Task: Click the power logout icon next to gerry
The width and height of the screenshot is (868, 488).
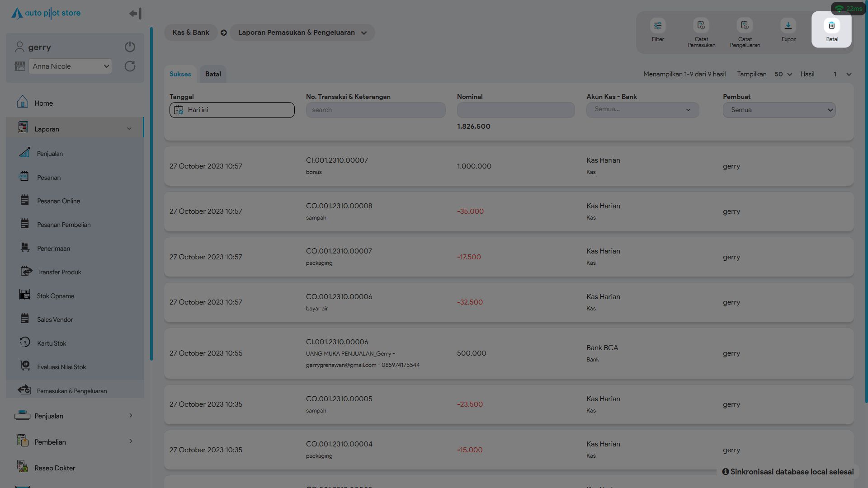Action: (x=130, y=47)
